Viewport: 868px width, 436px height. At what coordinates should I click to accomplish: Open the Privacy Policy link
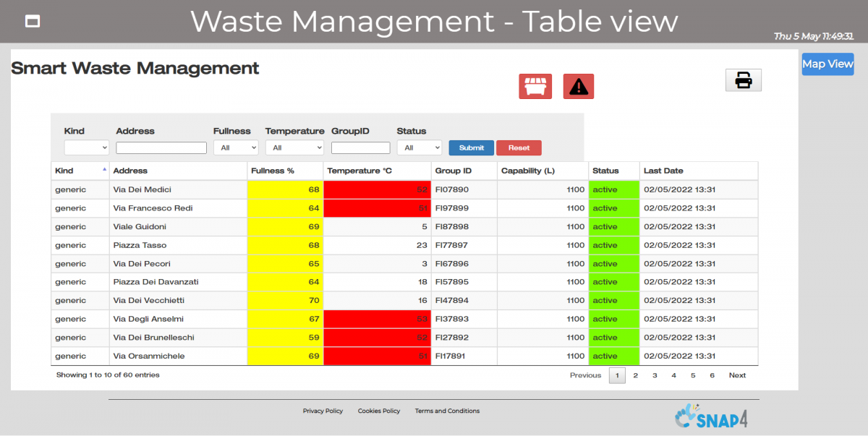click(323, 411)
